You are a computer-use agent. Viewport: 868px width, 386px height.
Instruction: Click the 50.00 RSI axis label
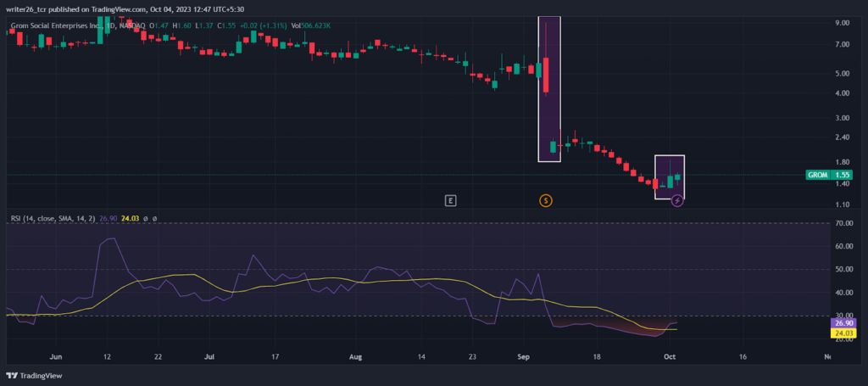click(x=845, y=270)
